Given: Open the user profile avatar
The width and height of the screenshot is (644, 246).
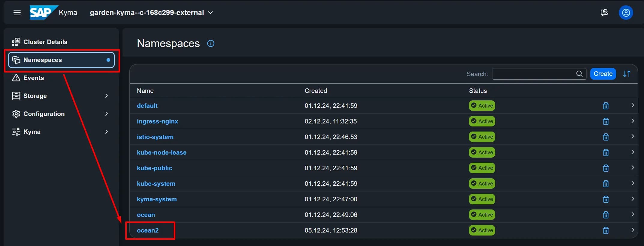Looking at the screenshot, I should coord(626,13).
